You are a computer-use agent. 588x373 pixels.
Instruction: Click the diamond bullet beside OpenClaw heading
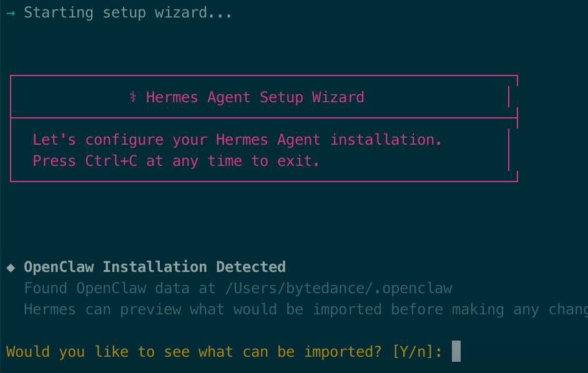(x=11, y=268)
